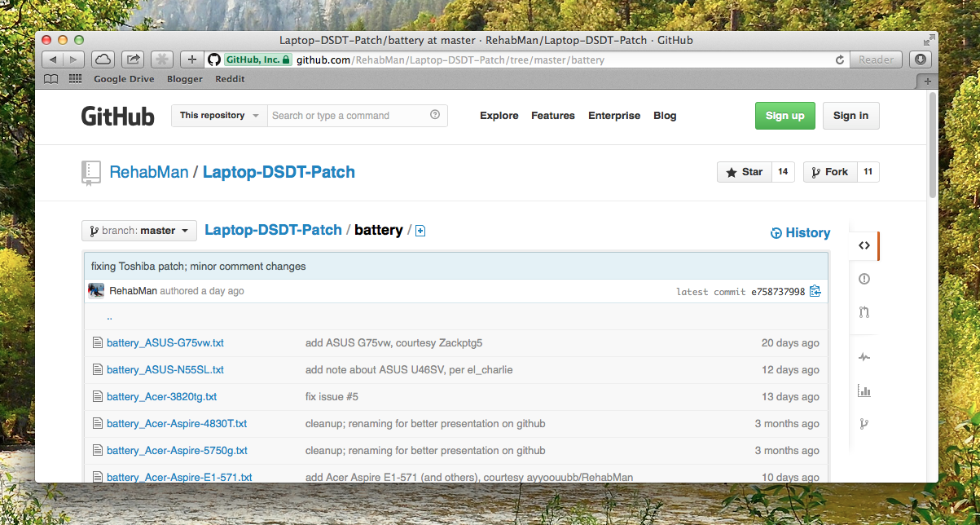Star the repository
980x525 pixels.
(744, 172)
